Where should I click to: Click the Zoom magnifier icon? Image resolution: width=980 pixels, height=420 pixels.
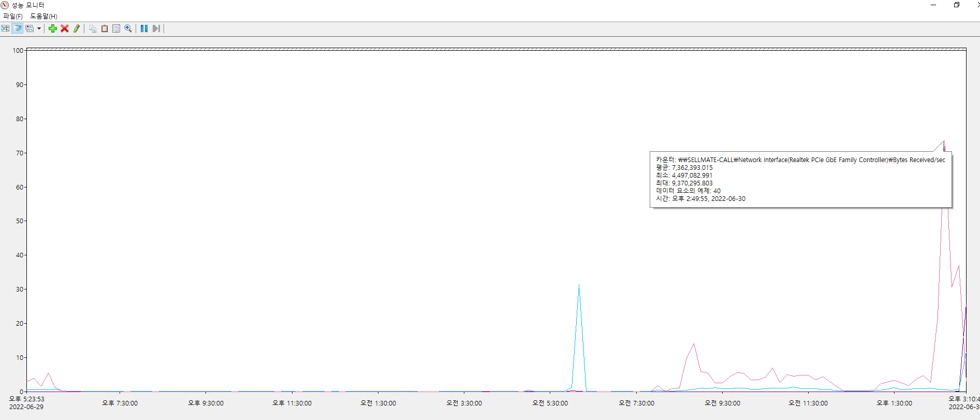pyautogui.click(x=128, y=28)
